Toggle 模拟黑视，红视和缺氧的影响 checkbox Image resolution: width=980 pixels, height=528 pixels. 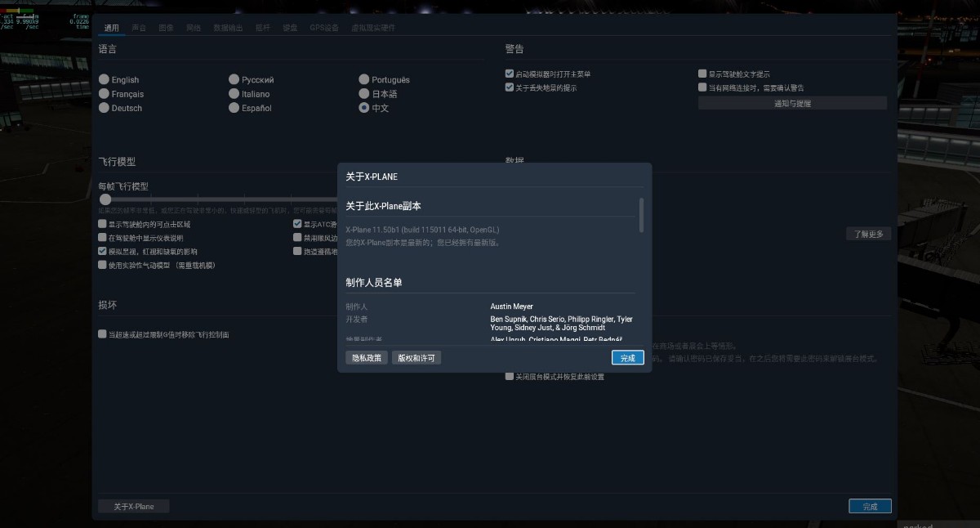pos(102,251)
